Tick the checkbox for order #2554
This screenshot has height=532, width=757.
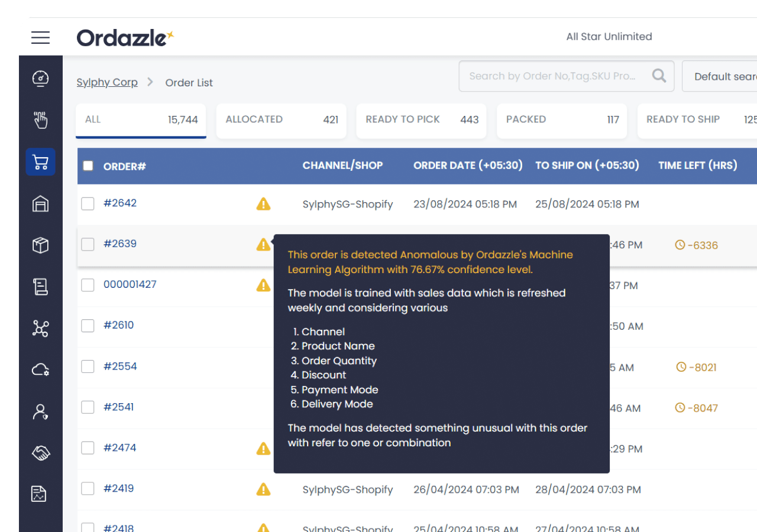click(x=88, y=366)
